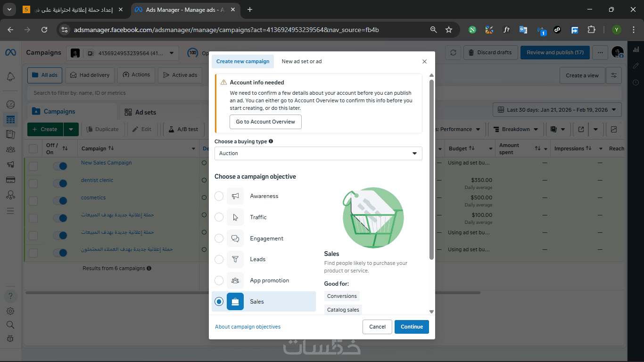The width and height of the screenshot is (644, 362).
Task: Select the Engagement objective radio button
Action: pyautogui.click(x=219, y=239)
